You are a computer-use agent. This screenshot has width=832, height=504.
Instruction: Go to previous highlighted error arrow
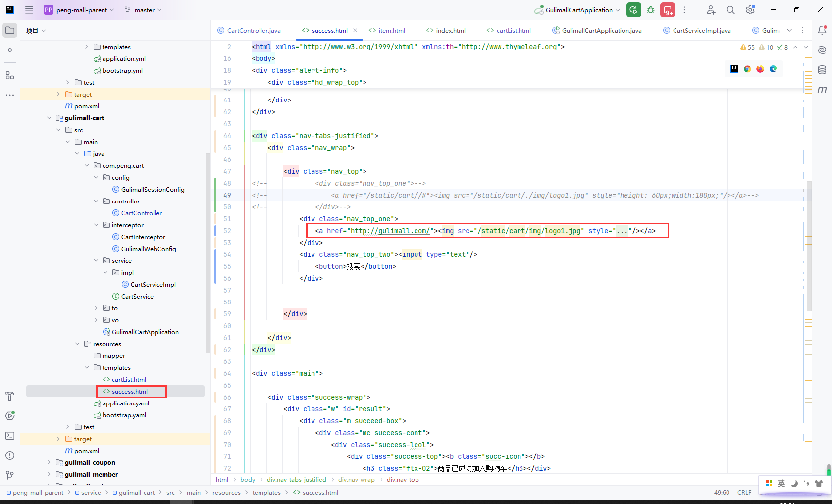[x=795, y=47]
